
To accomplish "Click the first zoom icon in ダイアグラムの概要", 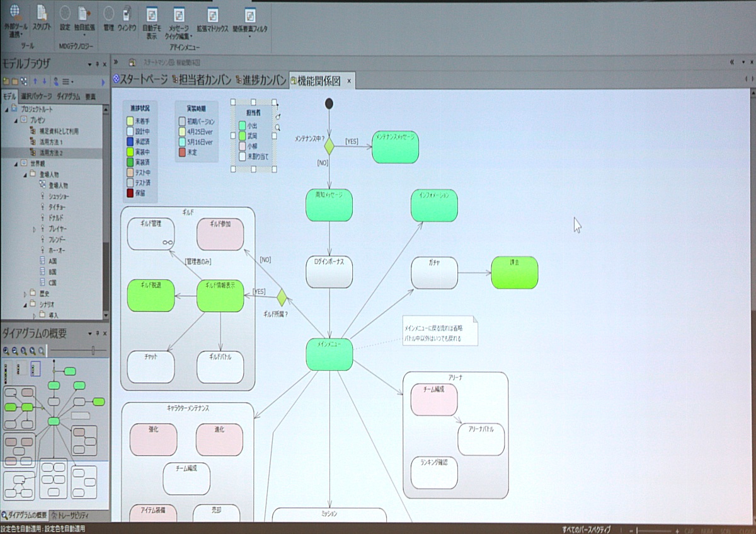I will [6, 351].
